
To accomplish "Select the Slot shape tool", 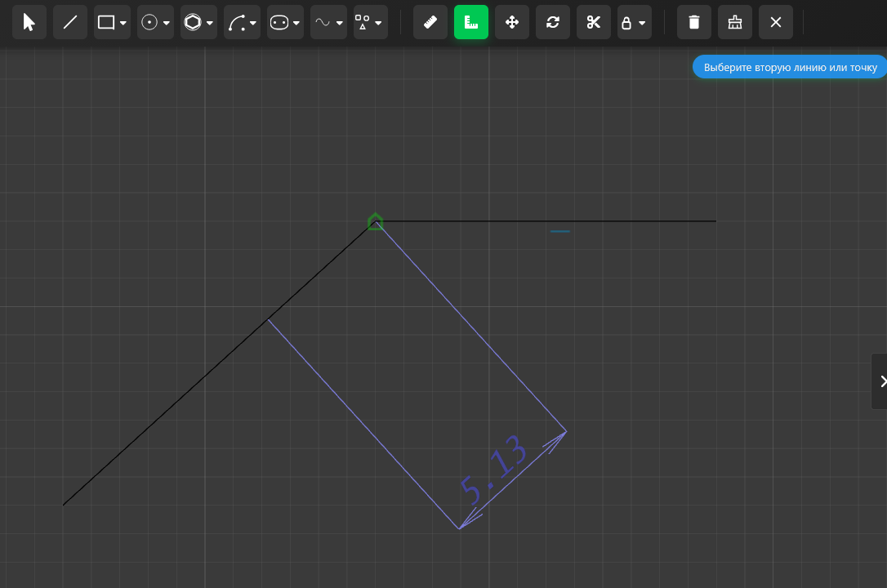I will pos(279,23).
